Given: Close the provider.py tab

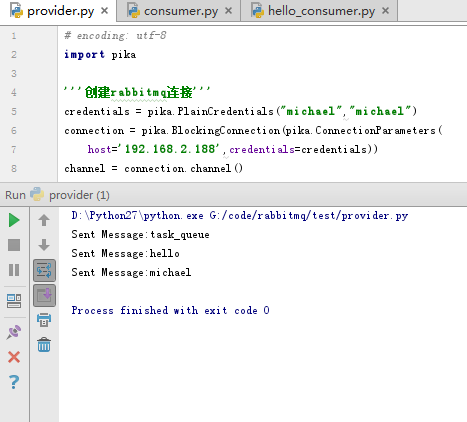Looking at the screenshot, I should (105, 11).
